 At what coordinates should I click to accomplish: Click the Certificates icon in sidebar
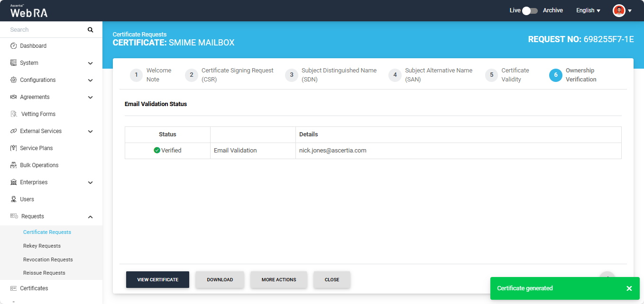[x=14, y=288]
